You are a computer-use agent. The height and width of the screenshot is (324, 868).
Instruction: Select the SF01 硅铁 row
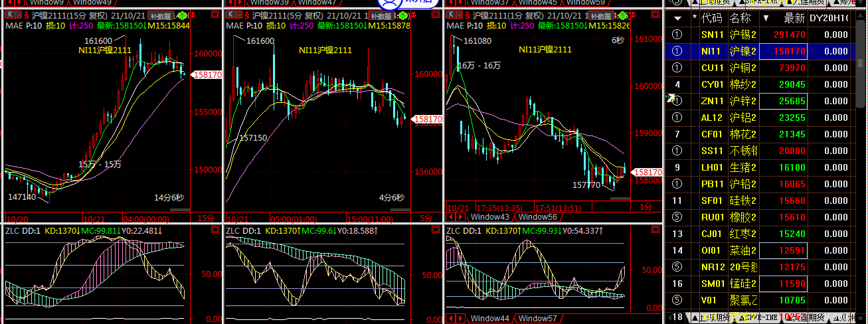(760, 201)
